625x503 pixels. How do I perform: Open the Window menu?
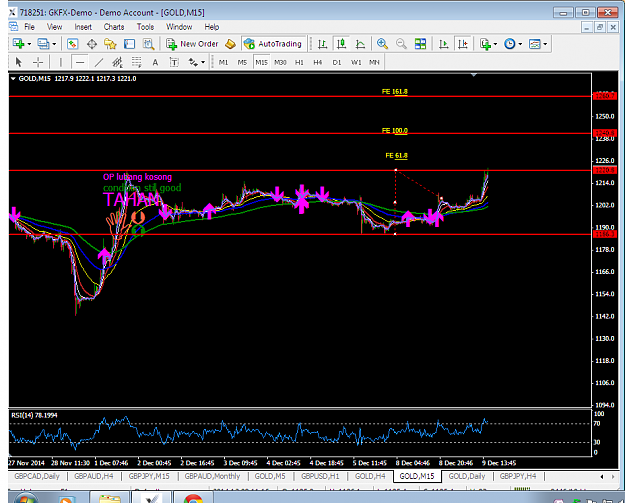coord(179,27)
